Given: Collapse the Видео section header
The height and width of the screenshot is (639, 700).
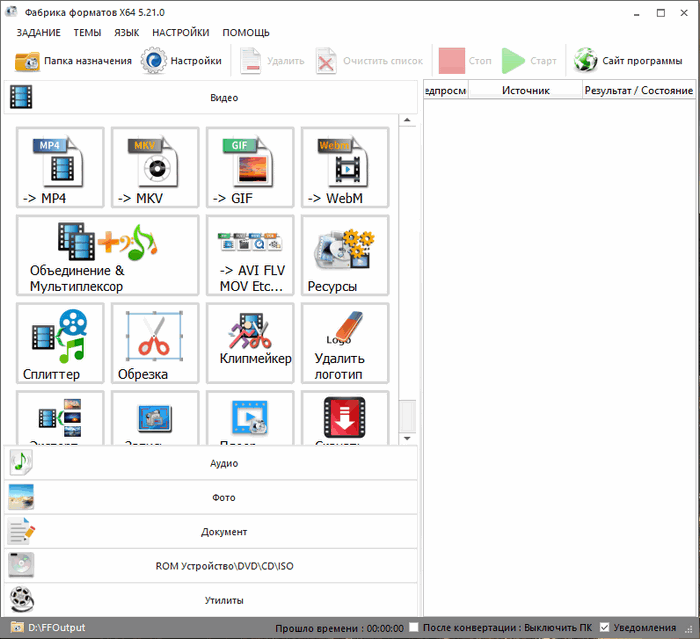Looking at the screenshot, I should 211,97.
